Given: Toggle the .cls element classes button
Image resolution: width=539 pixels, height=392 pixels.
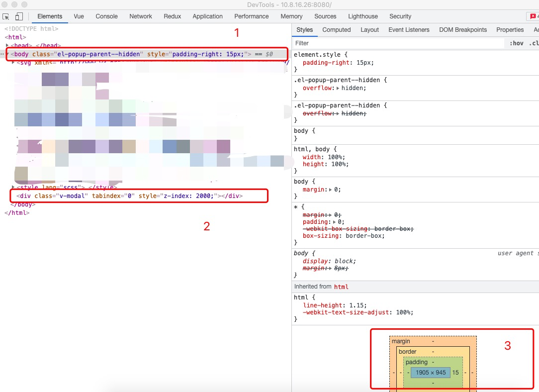Looking at the screenshot, I should pos(534,43).
